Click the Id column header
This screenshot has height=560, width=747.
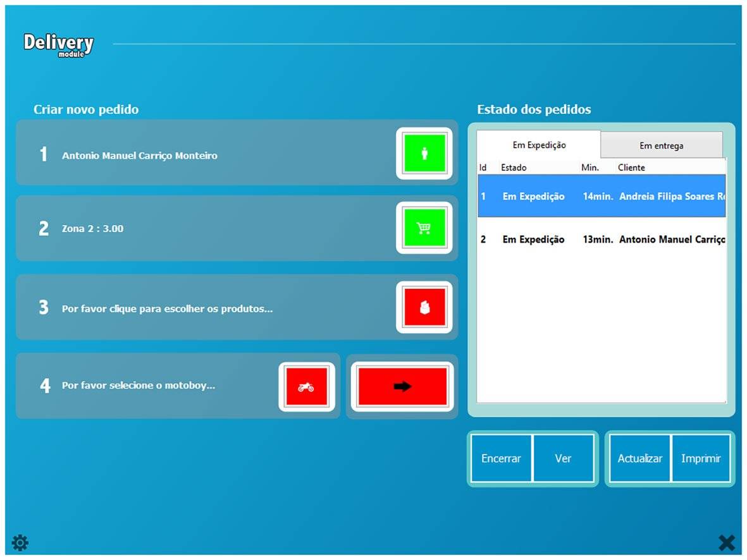[x=483, y=167]
